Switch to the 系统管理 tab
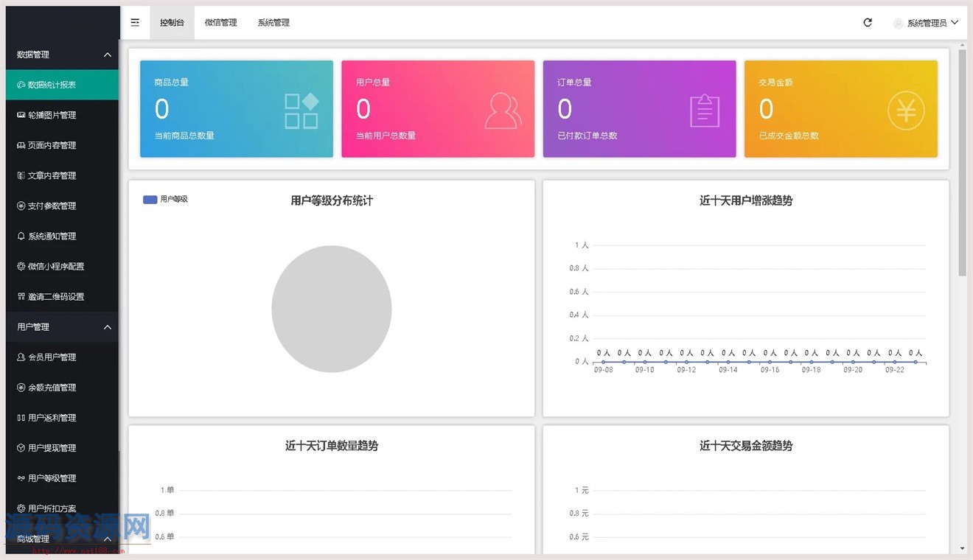This screenshot has height=560, width=973. coord(273,23)
